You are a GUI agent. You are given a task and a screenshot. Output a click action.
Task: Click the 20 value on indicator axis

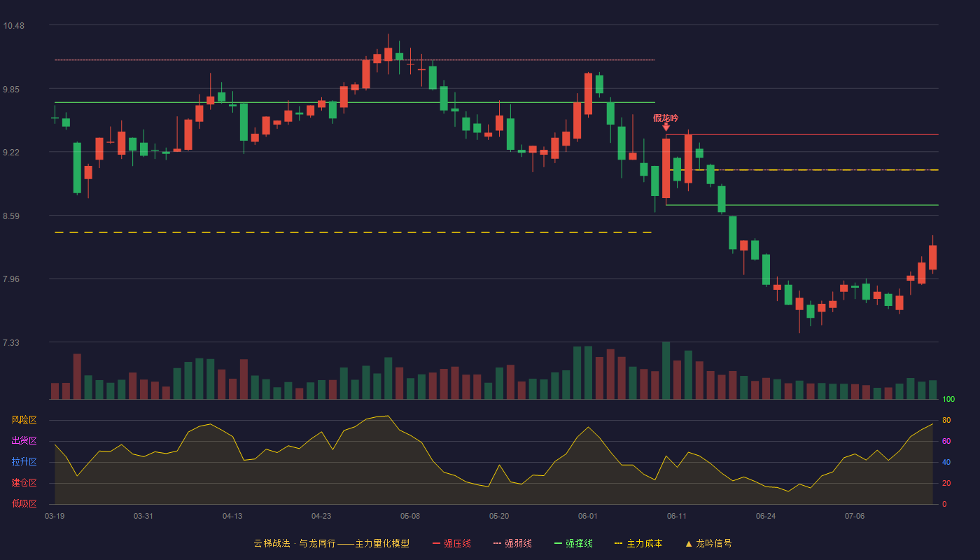pos(946,483)
